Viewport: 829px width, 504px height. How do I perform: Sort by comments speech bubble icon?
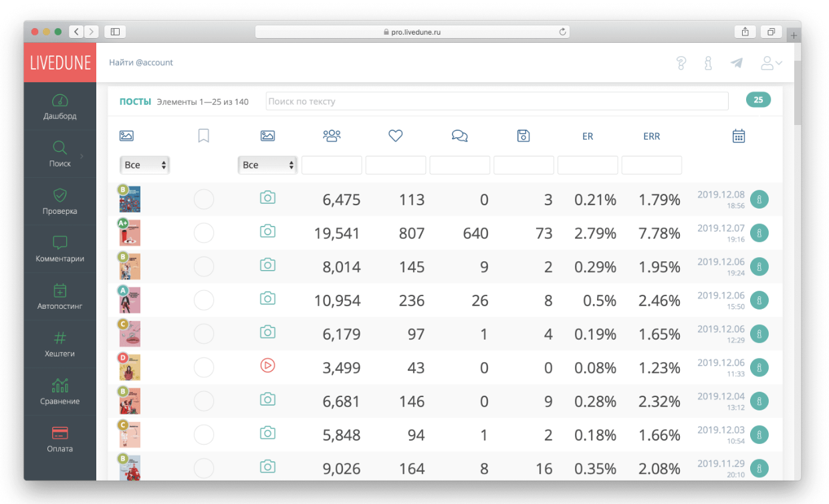(x=459, y=136)
